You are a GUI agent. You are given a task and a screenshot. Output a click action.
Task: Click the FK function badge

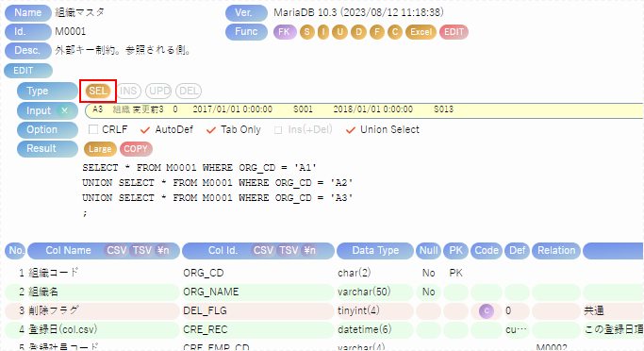click(x=284, y=32)
